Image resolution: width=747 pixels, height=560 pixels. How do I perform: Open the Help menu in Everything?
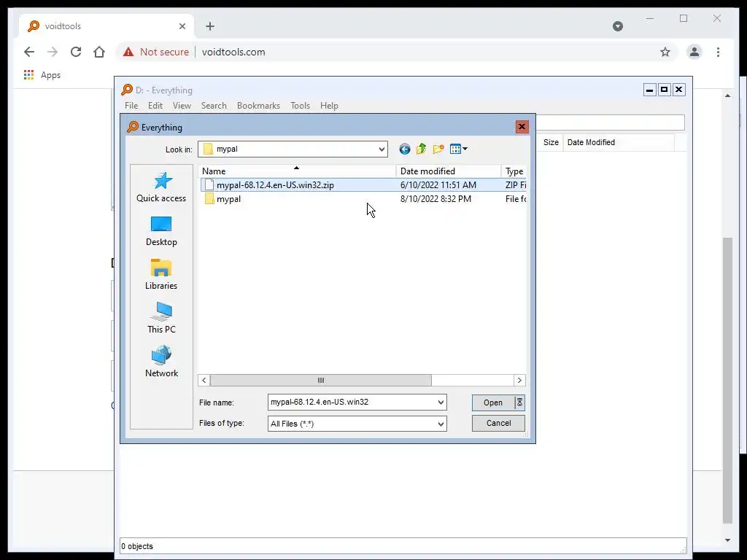(329, 106)
